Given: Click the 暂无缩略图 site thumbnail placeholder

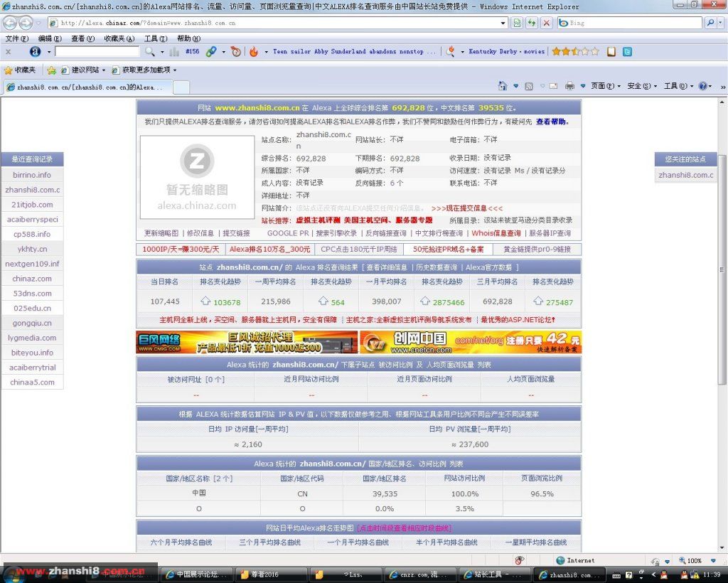Looking at the screenshot, I should 198,177.
